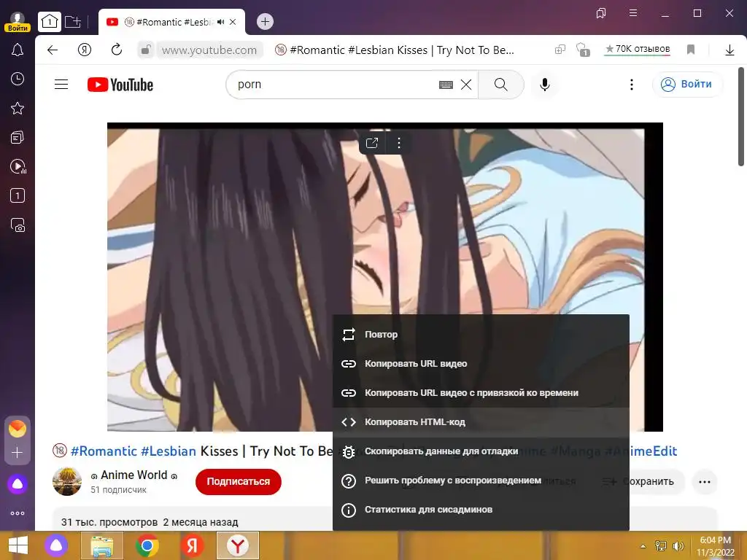Click the #Romantic hashtag link in title
Image resolution: width=747 pixels, height=560 pixels.
[x=104, y=451]
